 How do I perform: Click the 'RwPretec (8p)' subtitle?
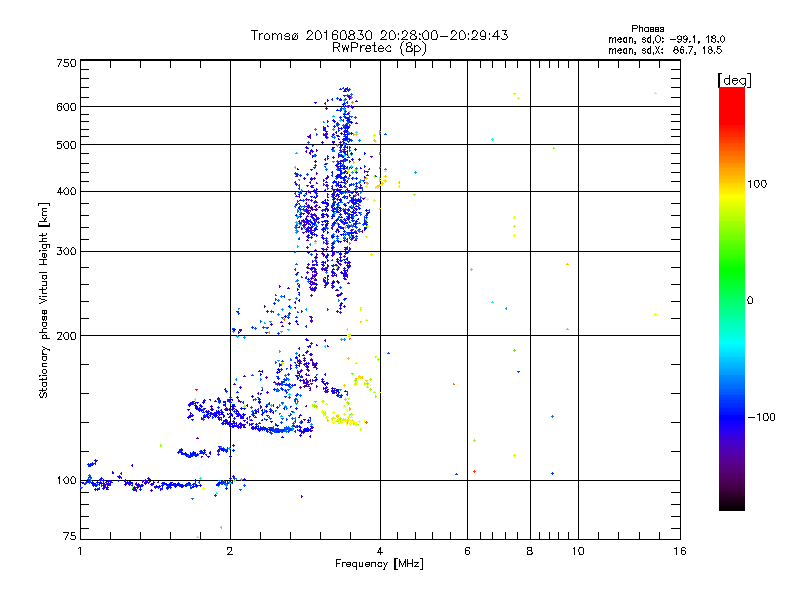(x=379, y=48)
